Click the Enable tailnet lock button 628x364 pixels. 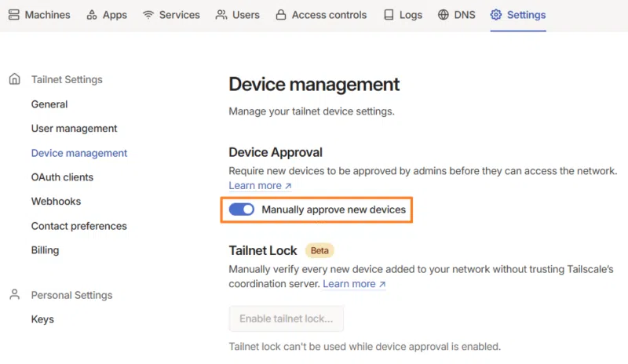[287, 319]
